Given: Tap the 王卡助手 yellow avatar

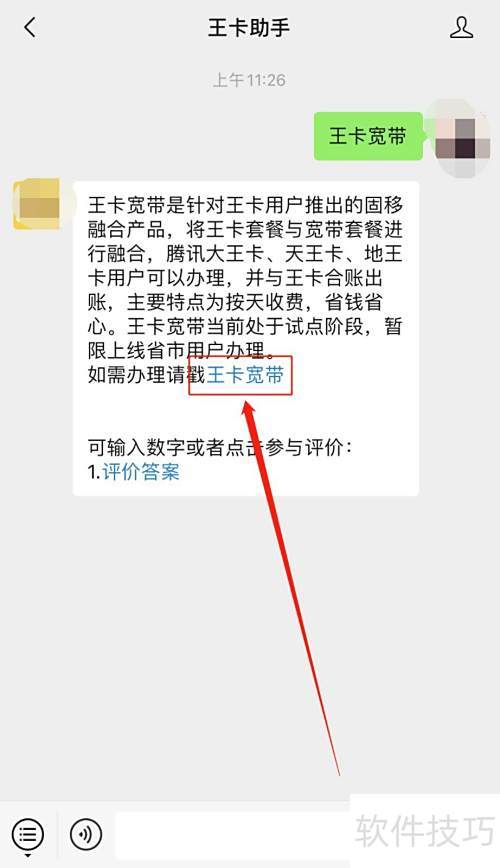Looking at the screenshot, I should (x=37, y=204).
